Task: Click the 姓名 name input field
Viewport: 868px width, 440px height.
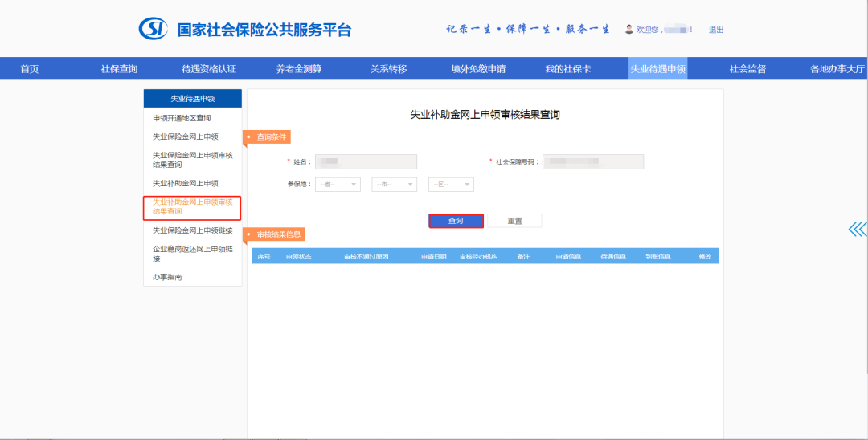Action: click(x=366, y=162)
